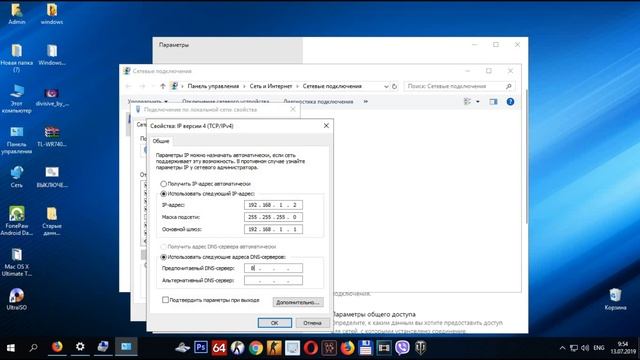Open the view options dropdown arrow
Image resolution: width=640 pixels, height=360 pixels.
478,102
